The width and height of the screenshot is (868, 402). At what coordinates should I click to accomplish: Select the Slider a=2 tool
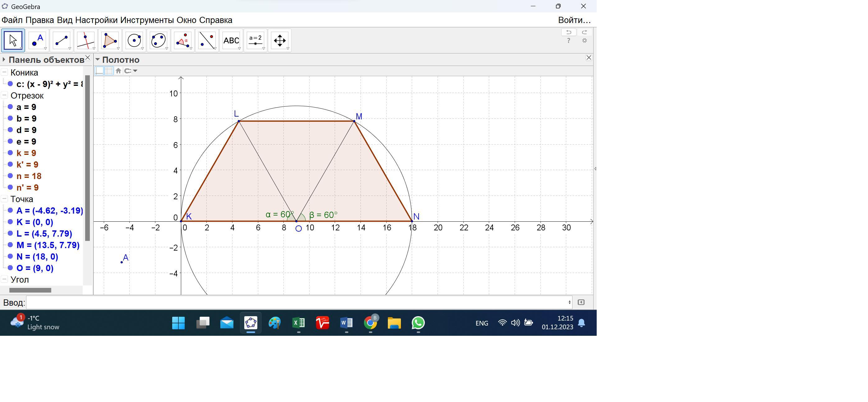point(255,40)
